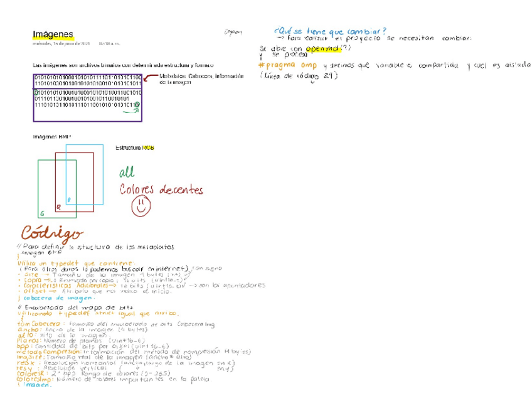Image resolution: width=532 pixels, height=411 pixels.
Task: Click the comment "// Para definir la estructura de los metadatos"
Action: pos(96,247)
